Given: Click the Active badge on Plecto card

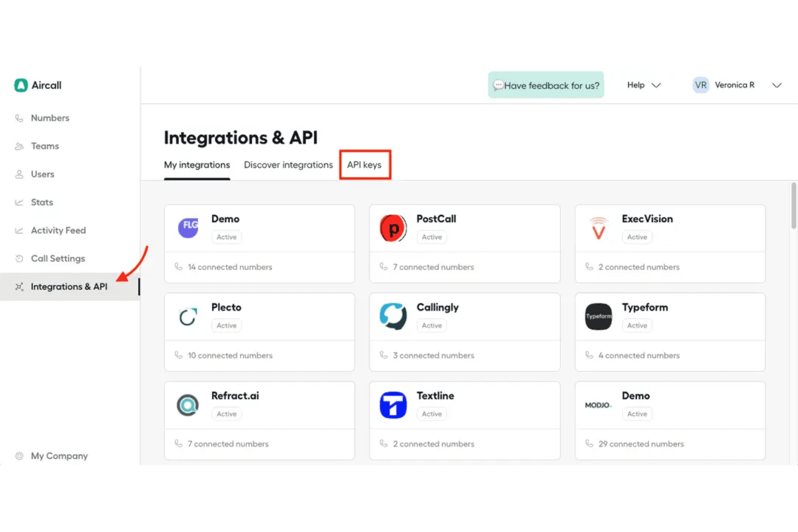Looking at the screenshot, I should (x=226, y=326).
